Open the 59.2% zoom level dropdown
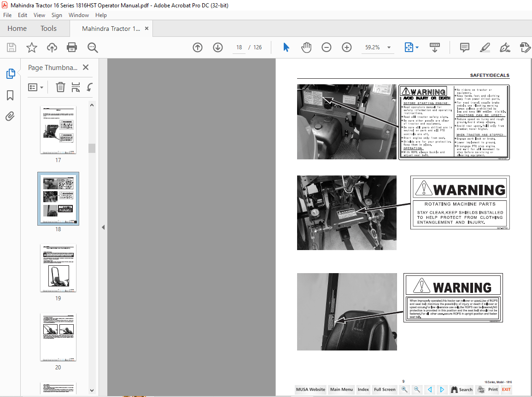 click(x=389, y=47)
